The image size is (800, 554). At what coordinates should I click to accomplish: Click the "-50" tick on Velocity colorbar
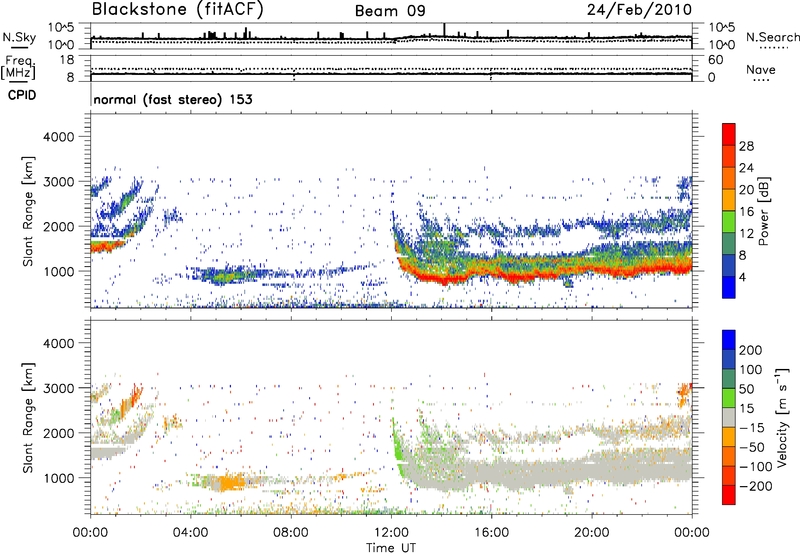point(753,447)
